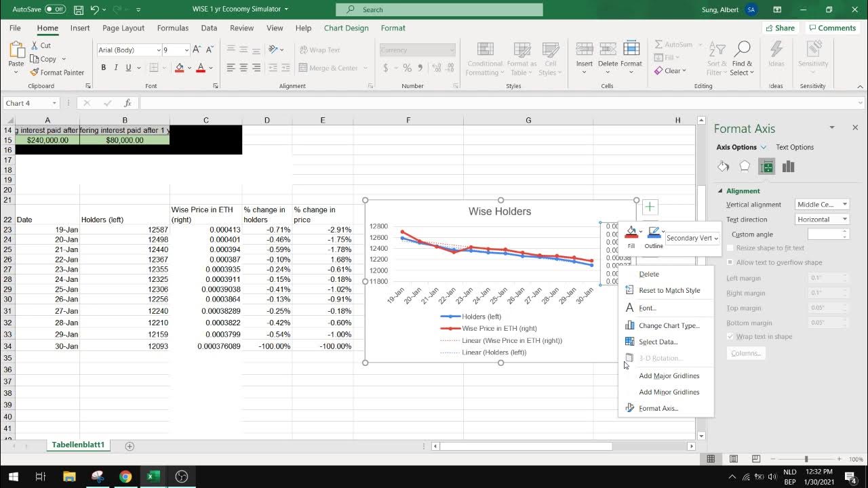Open the font size dropdown
Viewport: 868px width, 488px height.
186,50
